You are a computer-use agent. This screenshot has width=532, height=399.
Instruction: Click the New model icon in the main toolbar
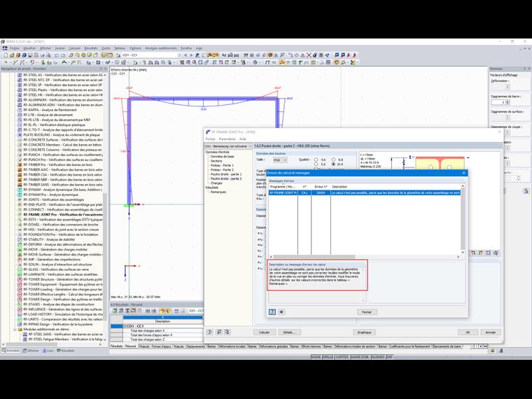pos(6,55)
